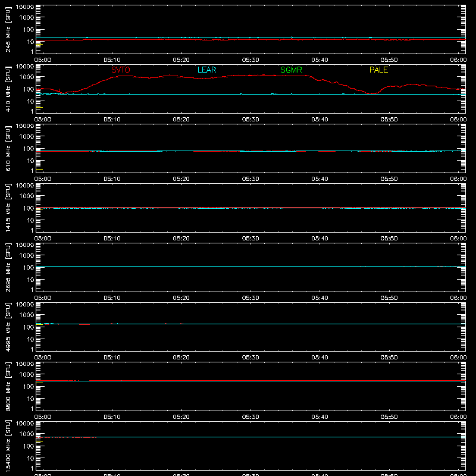The height and width of the screenshot is (476, 476).
Task: Click the yellow PALE station label
Action: (x=378, y=70)
